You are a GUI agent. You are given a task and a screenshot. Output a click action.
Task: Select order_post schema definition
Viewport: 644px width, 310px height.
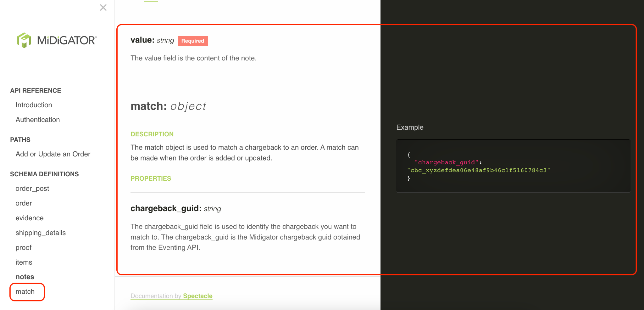[x=32, y=189]
